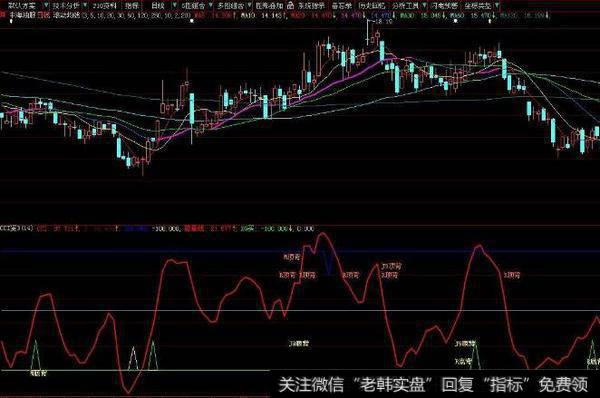The width and height of the screenshot is (600, 398).
Task: Click the moving average parameter list (3,5,10,20...)
Action: pos(136,16)
